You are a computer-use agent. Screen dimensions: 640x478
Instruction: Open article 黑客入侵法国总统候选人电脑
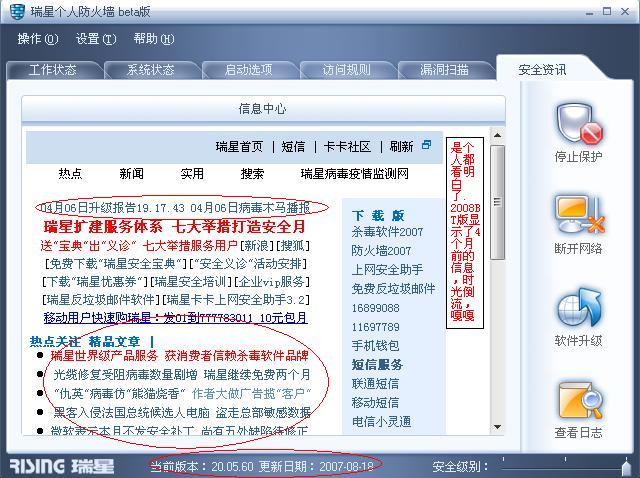tap(182, 412)
